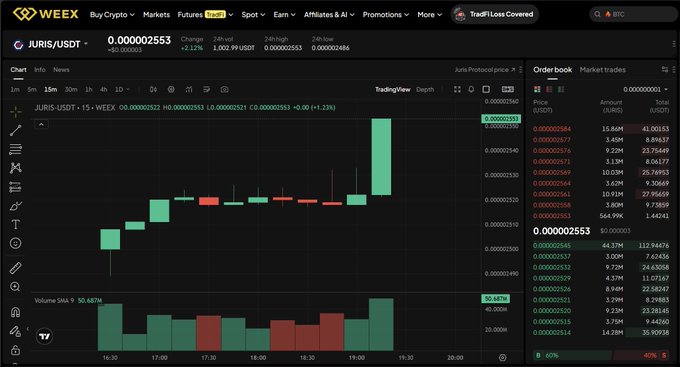Open chart panel more options menu
This screenshot has height=367, width=680.
[x=520, y=69]
